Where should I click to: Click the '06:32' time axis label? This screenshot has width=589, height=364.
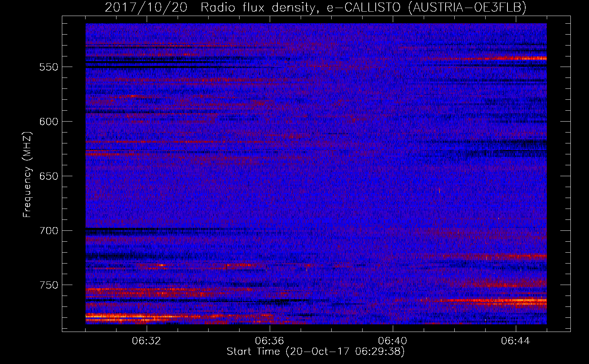point(147,341)
